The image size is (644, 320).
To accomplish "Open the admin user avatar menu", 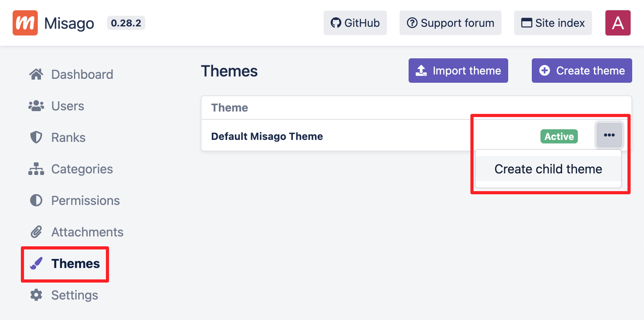I will click(x=618, y=23).
